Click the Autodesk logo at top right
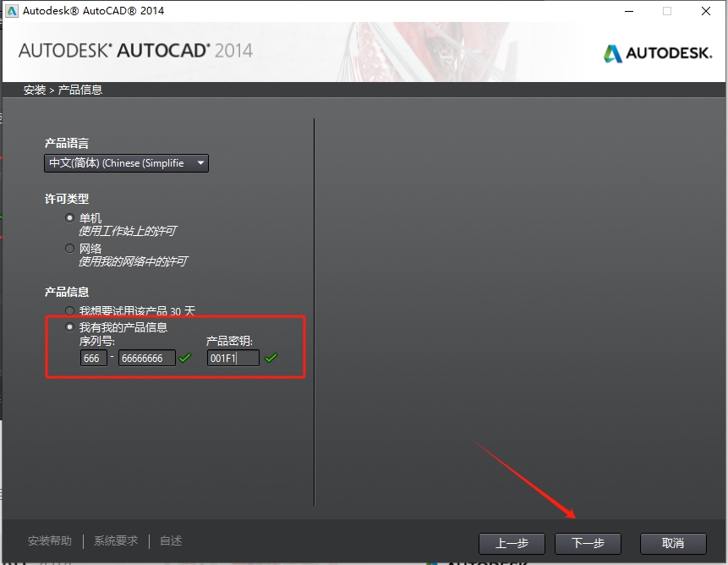 tap(658, 52)
